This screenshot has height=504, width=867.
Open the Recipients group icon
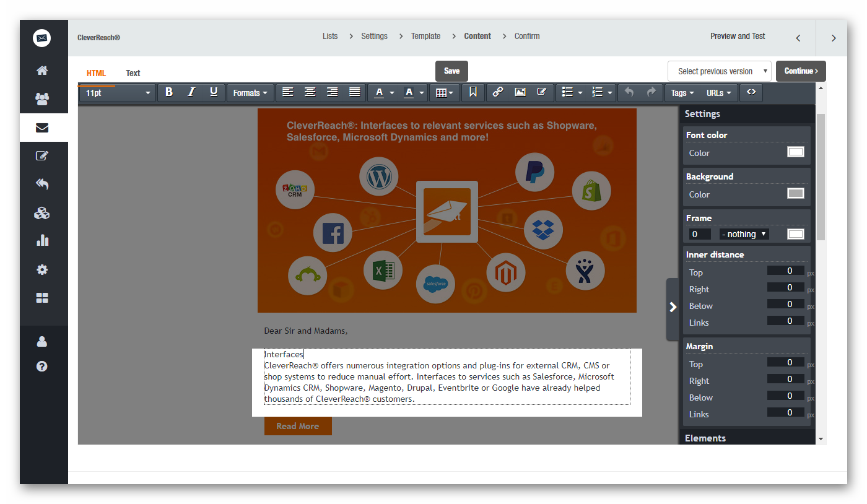pos(42,99)
